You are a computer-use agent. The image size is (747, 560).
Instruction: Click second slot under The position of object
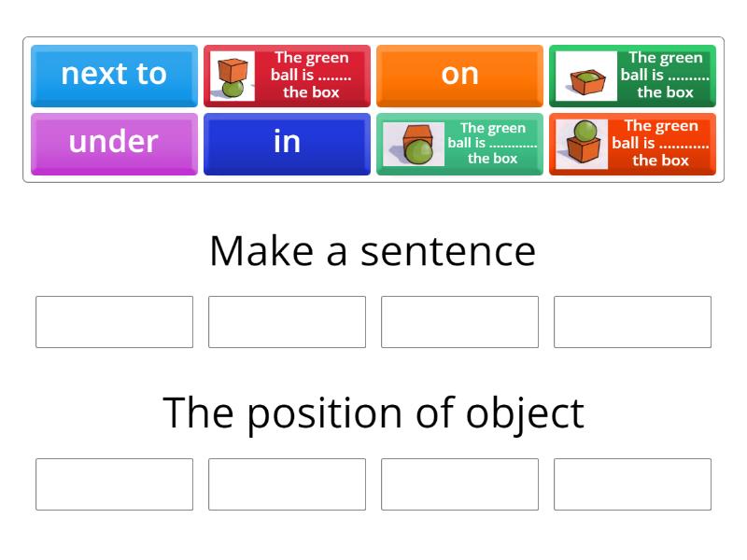point(287,484)
